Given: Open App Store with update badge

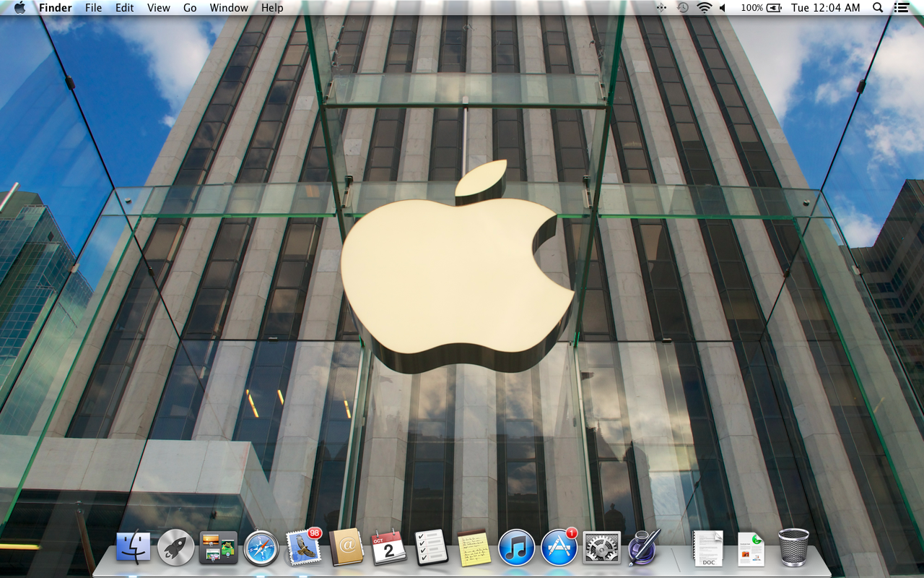Looking at the screenshot, I should [559, 547].
